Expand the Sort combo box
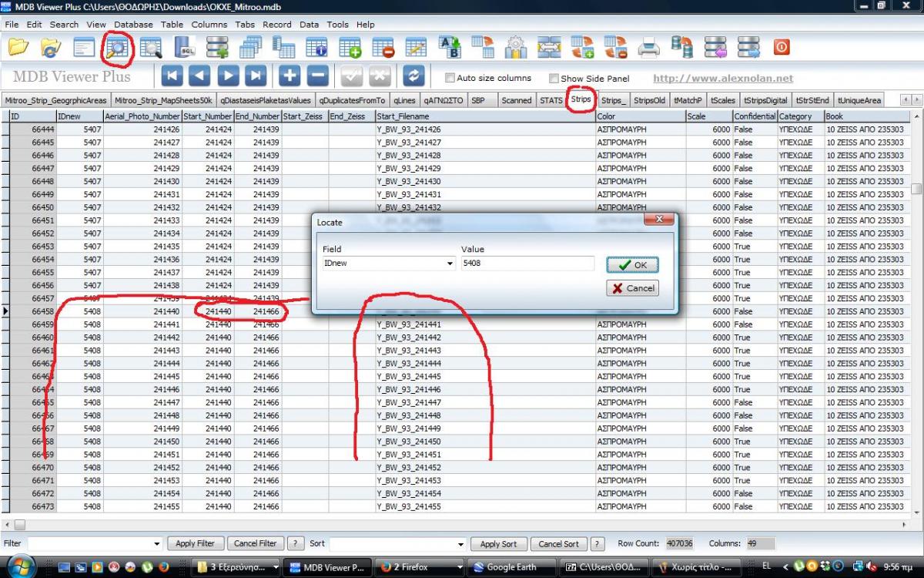The width and height of the screenshot is (924, 578). click(x=461, y=544)
